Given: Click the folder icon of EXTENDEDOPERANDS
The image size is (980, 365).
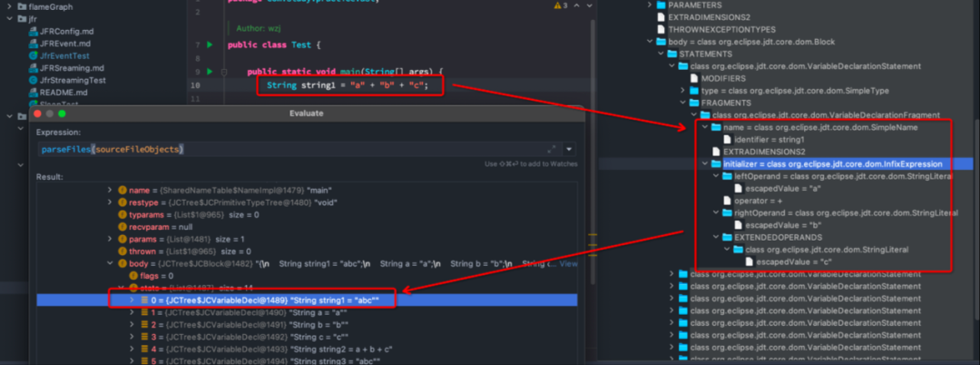Looking at the screenshot, I should coord(728,238).
